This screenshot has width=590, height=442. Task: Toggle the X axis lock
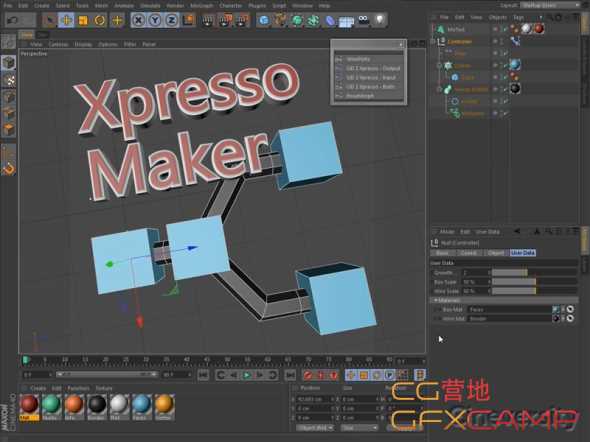(x=138, y=20)
